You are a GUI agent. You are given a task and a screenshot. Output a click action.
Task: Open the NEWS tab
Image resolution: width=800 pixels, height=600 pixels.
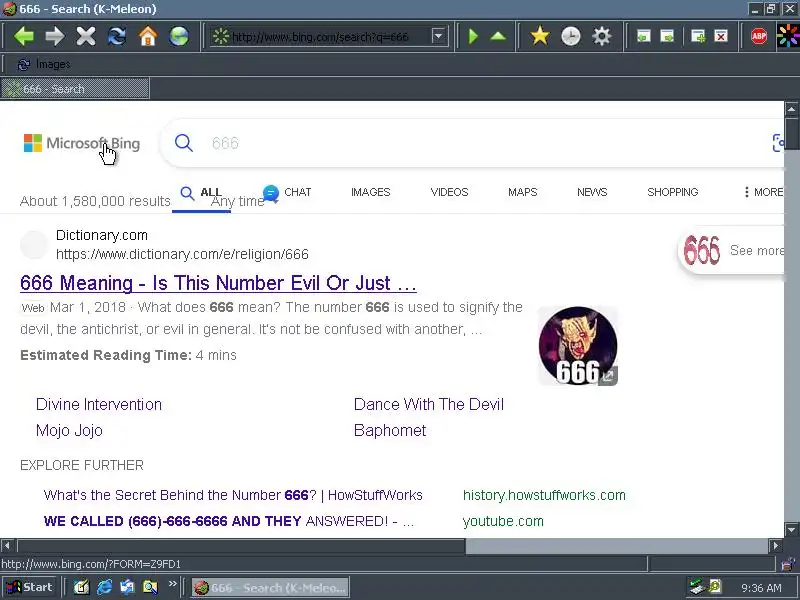click(x=592, y=192)
